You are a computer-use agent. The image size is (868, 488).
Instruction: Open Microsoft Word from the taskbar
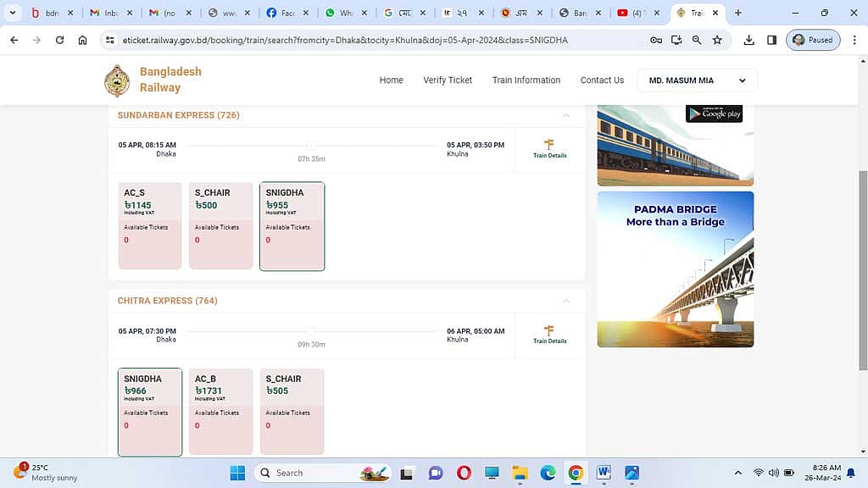pos(604,473)
